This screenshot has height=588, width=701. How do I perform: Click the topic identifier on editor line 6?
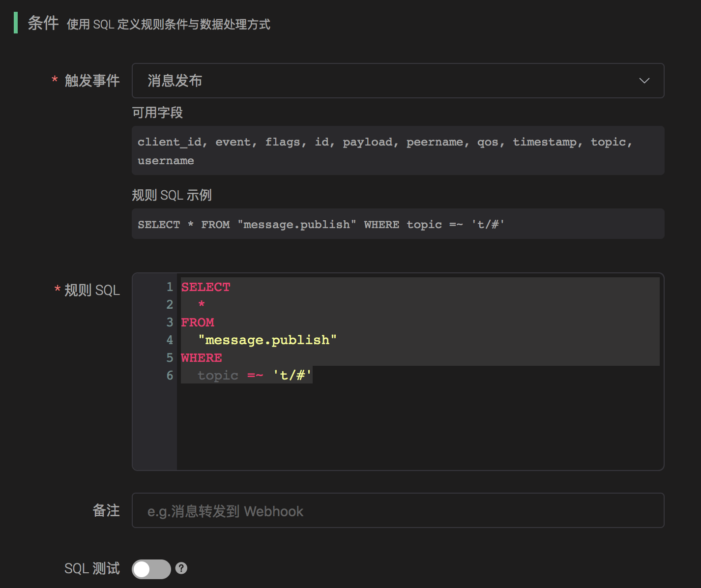218,376
